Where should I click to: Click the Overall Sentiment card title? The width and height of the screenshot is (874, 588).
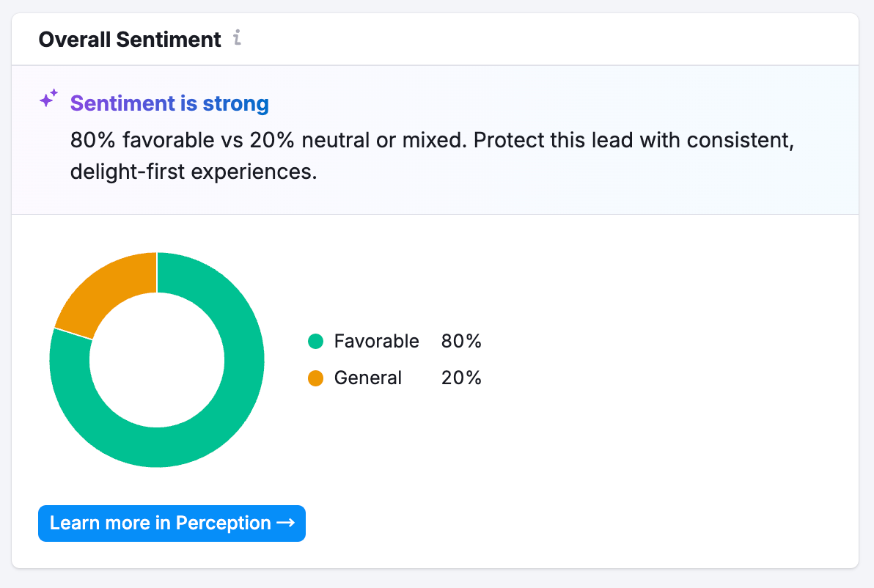pyautogui.click(x=130, y=40)
